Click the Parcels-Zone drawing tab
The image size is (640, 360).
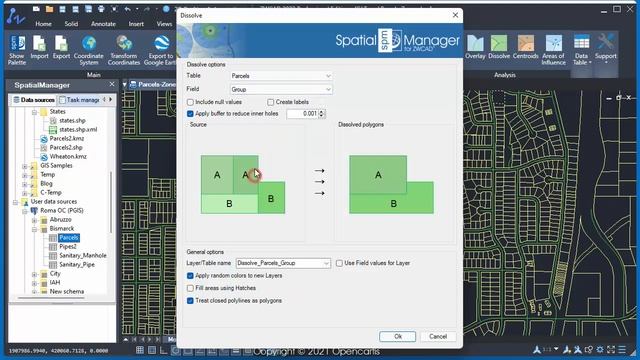pyautogui.click(x=152, y=84)
